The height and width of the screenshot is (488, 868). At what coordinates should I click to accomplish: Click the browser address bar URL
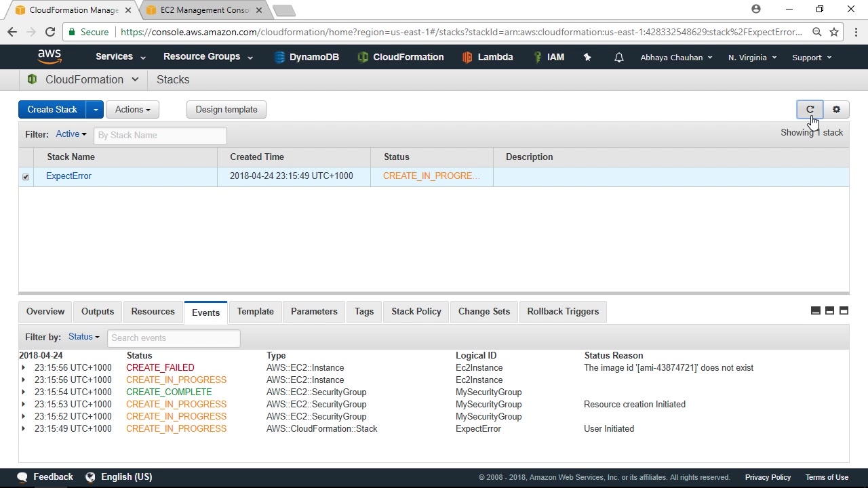pos(461,32)
